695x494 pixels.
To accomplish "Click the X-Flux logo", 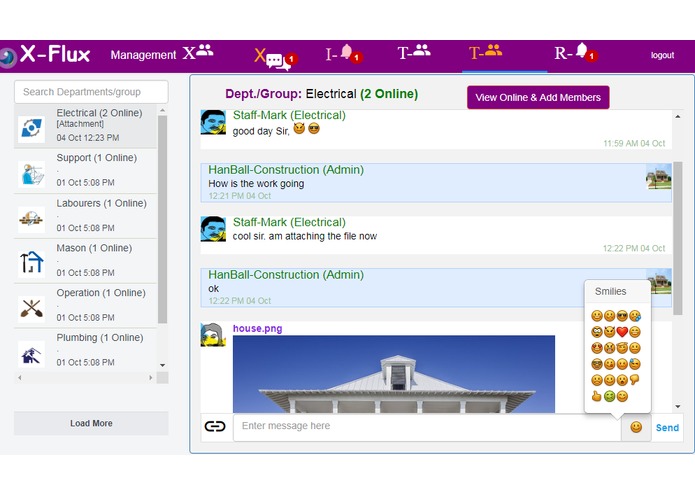I will [45, 55].
